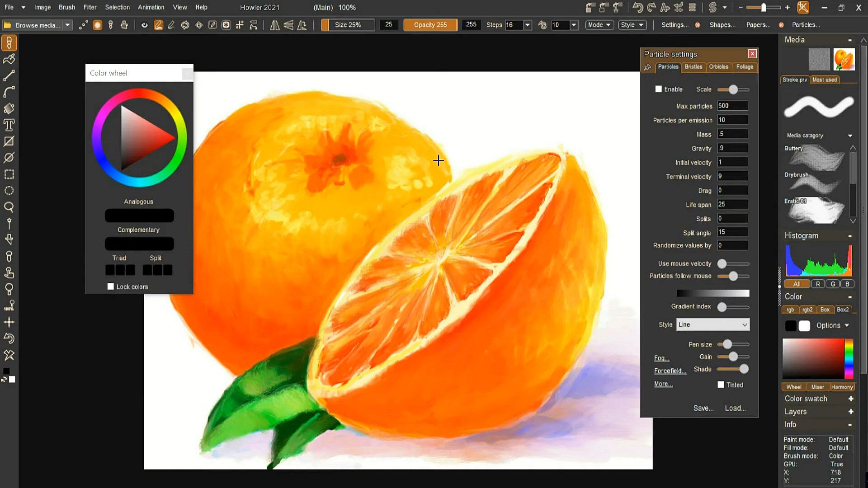Click the Max particles input field
Image resolution: width=868 pixels, height=488 pixels.
tap(732, 106)
